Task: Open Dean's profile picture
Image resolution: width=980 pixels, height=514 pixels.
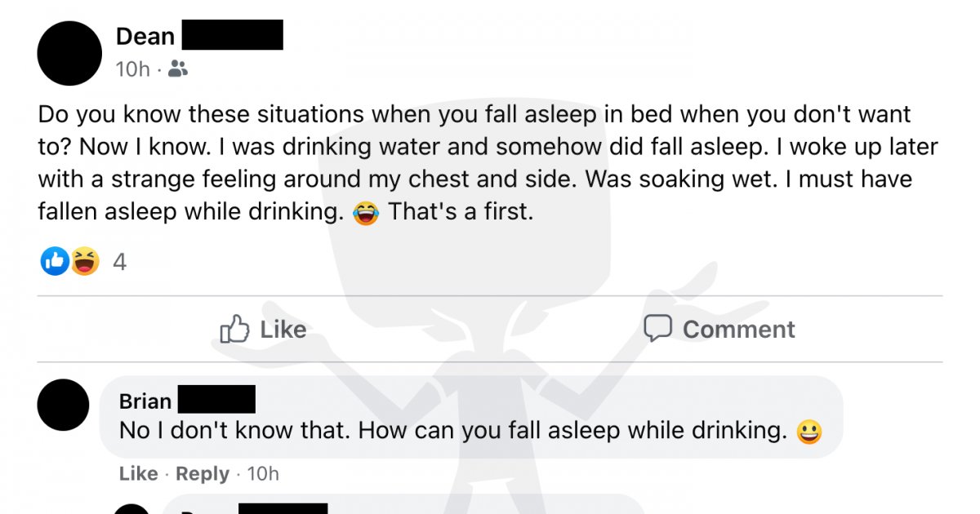Action: [69, 54]
